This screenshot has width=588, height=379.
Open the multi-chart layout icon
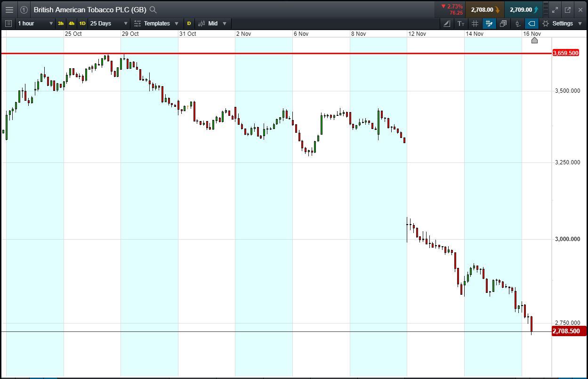coord(503,23)
